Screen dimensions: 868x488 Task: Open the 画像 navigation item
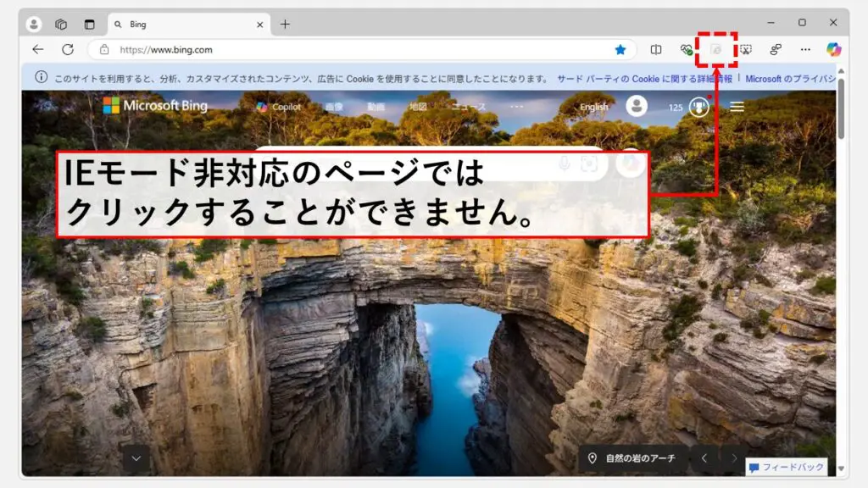point(334,107)
